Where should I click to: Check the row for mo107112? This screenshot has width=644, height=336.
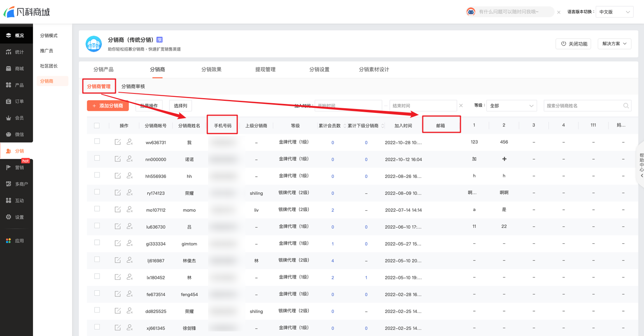point(97,209)
